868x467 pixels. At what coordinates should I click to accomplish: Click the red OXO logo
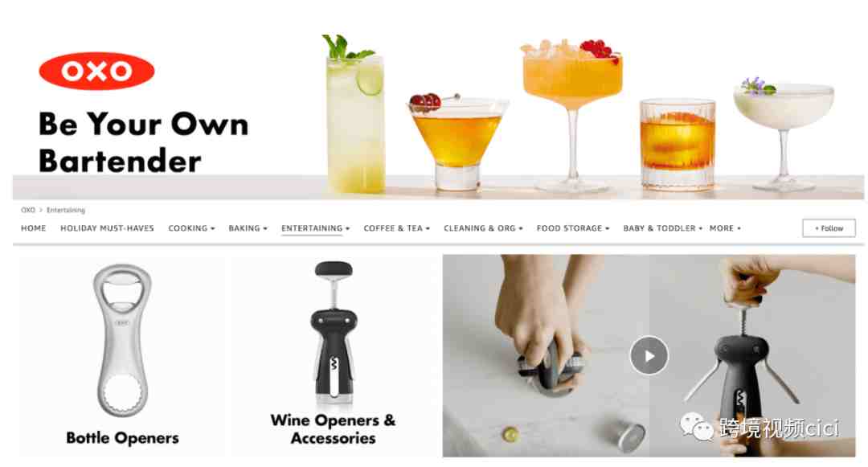96,71
